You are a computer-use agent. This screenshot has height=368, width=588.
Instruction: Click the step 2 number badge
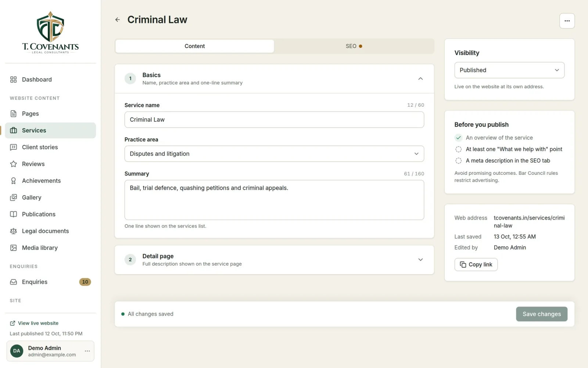[130, 260]
